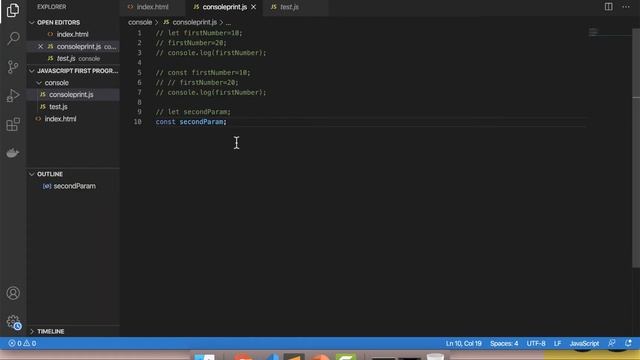Collapse the JavaScript First Program folder section
The width and height of the screenshot is (640, 360).
coord(73,71)
